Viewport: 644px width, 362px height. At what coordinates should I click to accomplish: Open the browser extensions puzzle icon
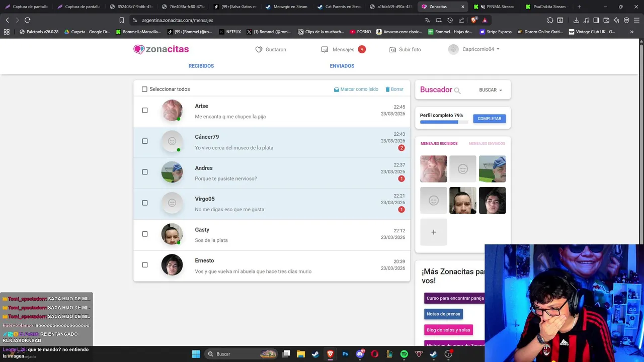click(x=550, y=20)
